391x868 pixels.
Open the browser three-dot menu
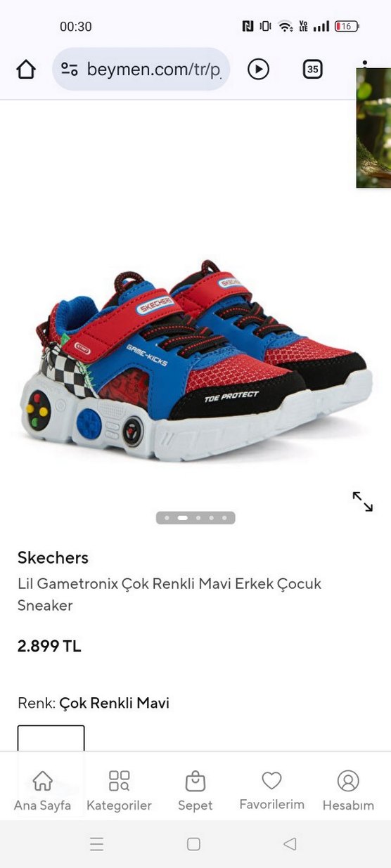click(x=364, y=63)
